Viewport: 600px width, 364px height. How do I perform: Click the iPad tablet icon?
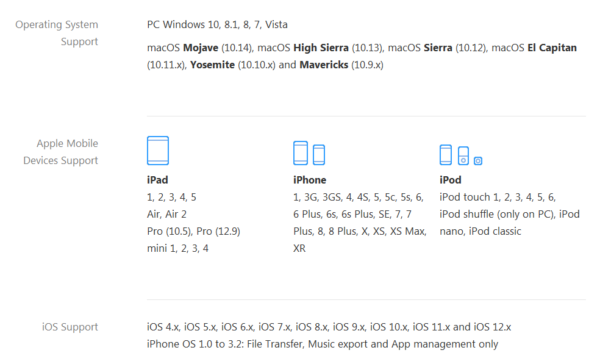point(158,151)
